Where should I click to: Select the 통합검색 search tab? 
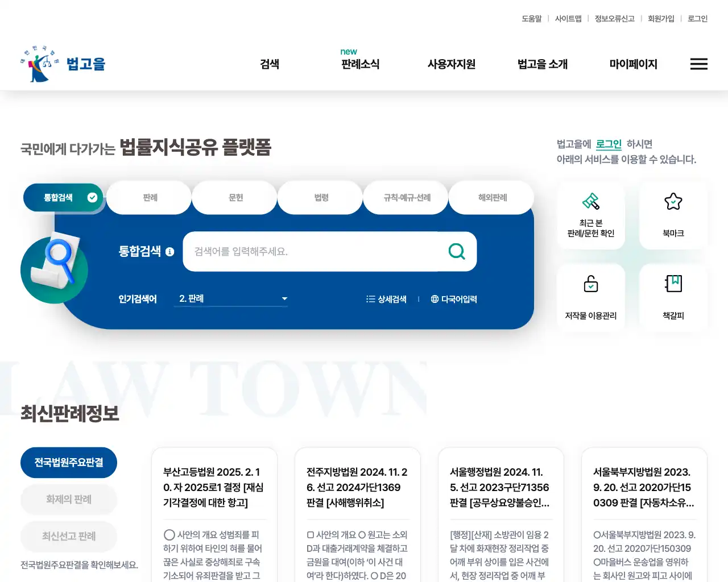(63, 198)
